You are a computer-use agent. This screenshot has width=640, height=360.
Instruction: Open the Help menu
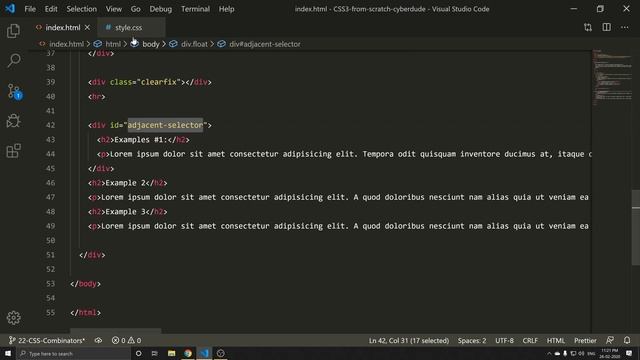click(226, 9)
